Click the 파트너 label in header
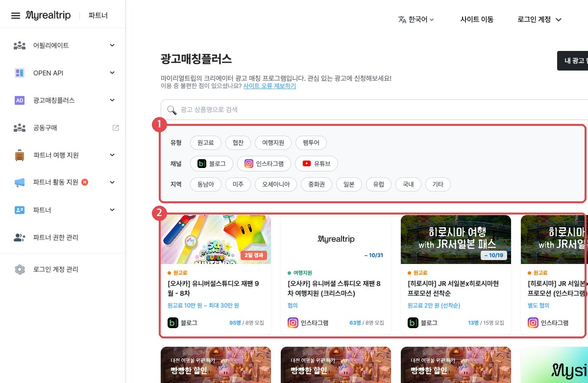Image resolution: width=588 pixels, height=383 pixels. pyautogui.click(x=98, y=16)
